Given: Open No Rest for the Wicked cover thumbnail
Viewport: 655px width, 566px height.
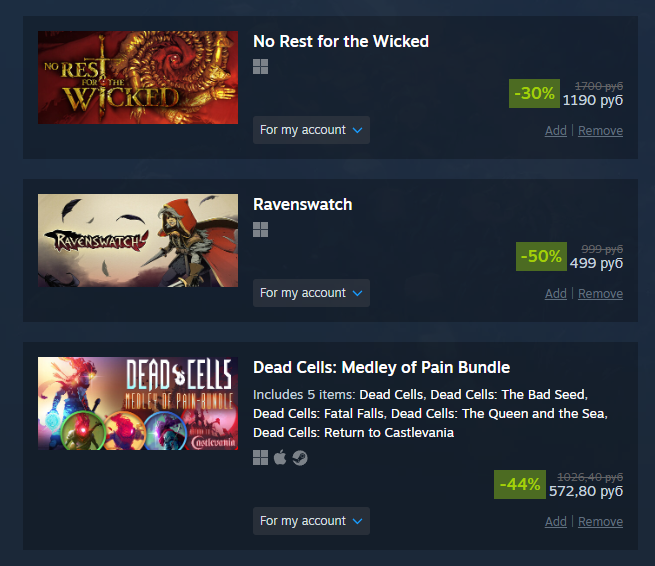Looking at the screenshot, I should (138, 77).
